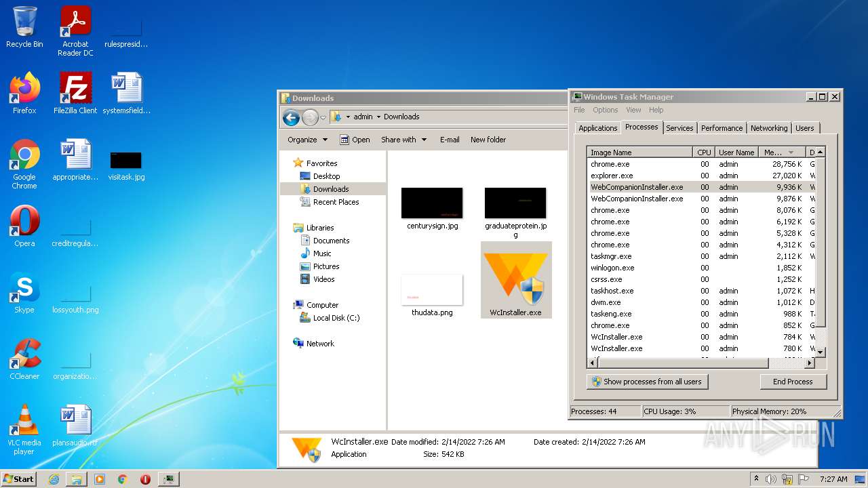Select Desktop under Favorites
868x488 pixels.
326,176
